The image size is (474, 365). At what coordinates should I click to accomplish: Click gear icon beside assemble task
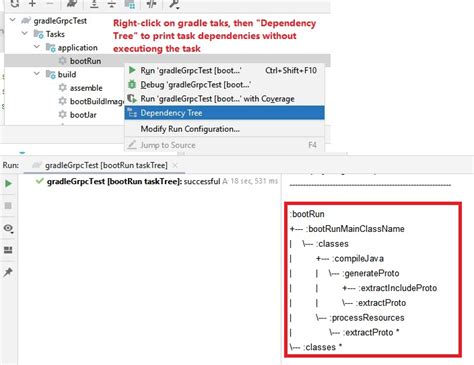pyautogui.click(x=62, y=88)
